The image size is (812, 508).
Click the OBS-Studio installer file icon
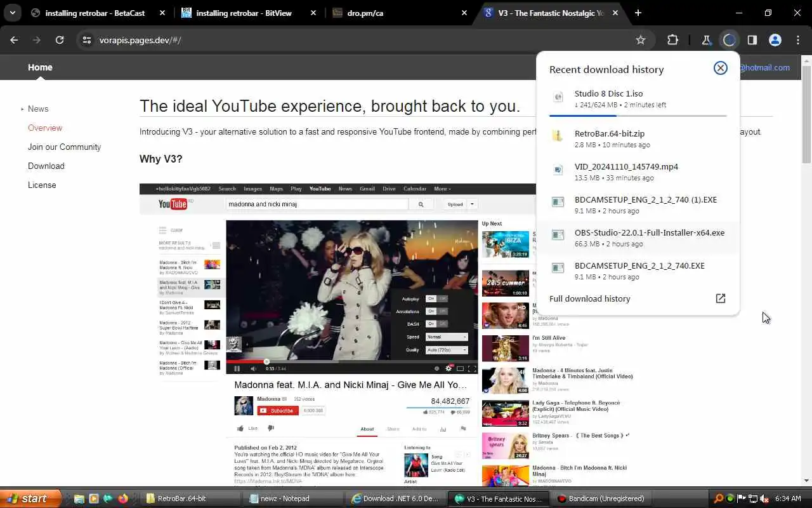558,235
